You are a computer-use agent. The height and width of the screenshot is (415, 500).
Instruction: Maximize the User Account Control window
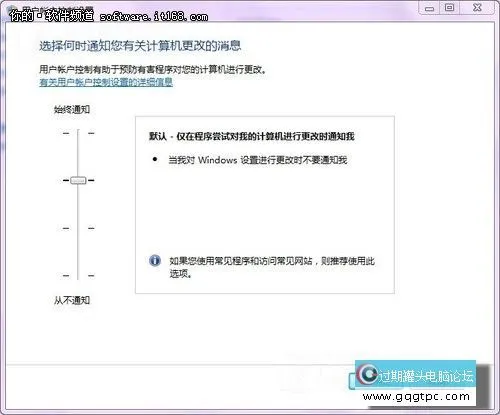[x=449, y=7]
